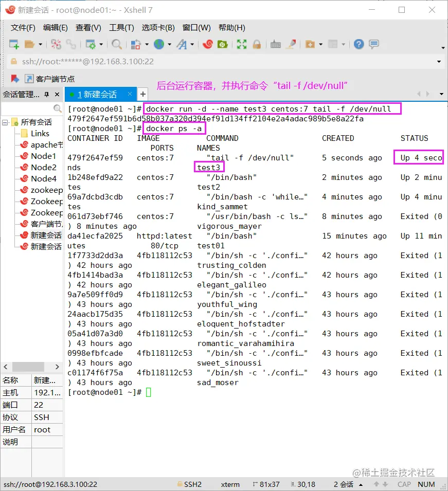Open the address bar history dropdown
This screenshot has width=448, height=491.
[439, 62]
